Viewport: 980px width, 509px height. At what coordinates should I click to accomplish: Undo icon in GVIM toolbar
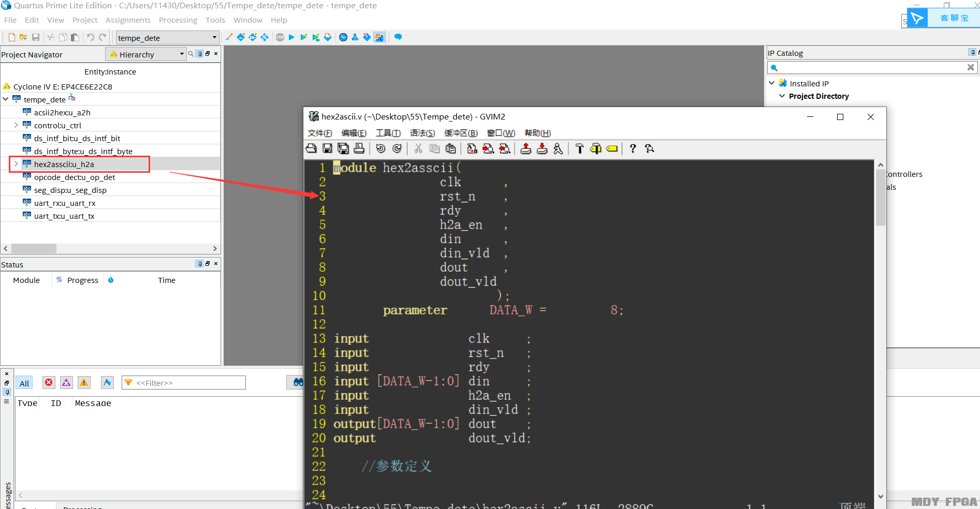pyautogui.click(x=381, y=148)
